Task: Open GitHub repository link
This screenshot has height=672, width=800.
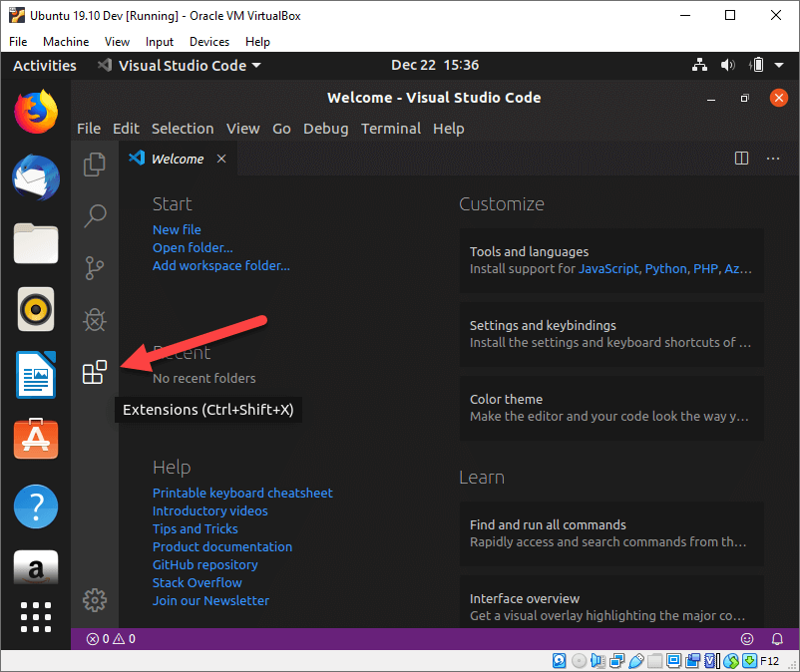Action: tap(205, 565)
